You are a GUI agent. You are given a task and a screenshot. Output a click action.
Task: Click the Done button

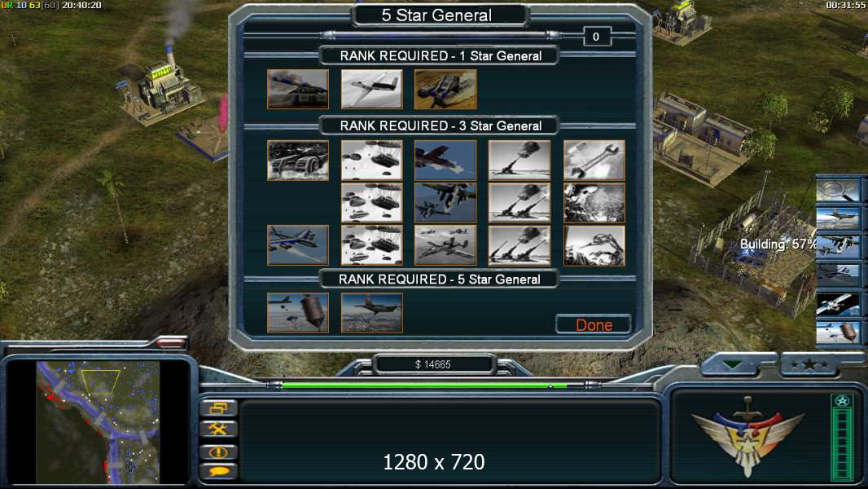pyautogui.click(x=594, y=324)
